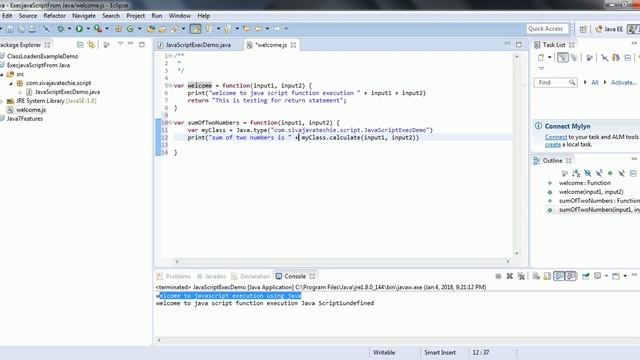The image size is (640, 360).
Task: Click the Task List view icon
Action: click(x=537, y=44)
